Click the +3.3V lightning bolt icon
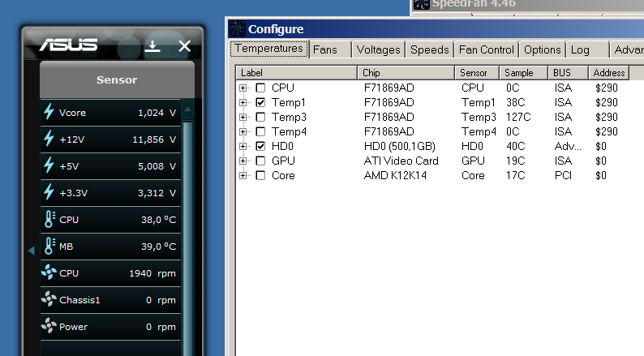The width and height of the screenshot is (644, 356). pyautogui.click(x=49, y=191)
